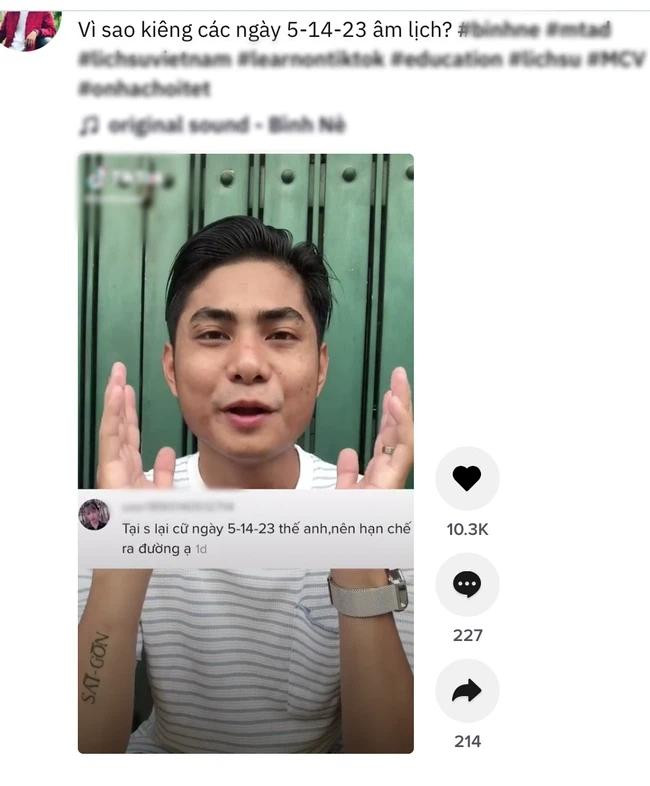Open the #MCV hashtag
The image size is (650, 786).
tap(615, 59)
